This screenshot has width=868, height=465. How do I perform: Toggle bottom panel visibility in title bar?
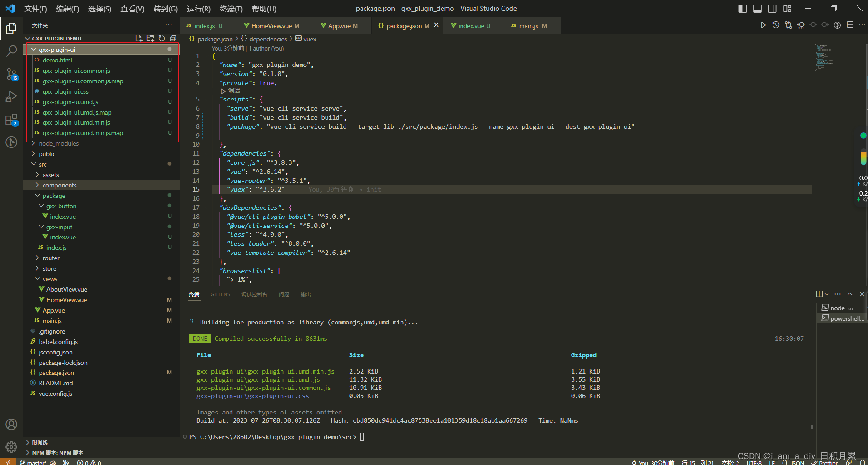point(758,9)
